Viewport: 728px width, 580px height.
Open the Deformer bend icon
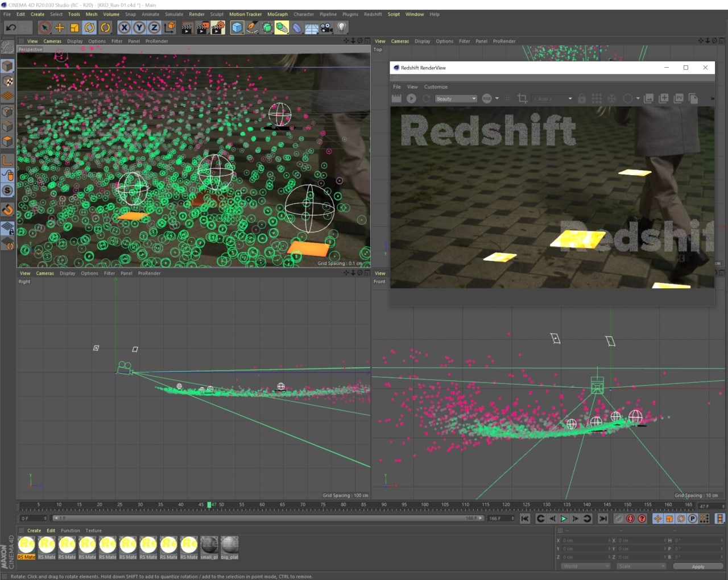click(297, 27)
